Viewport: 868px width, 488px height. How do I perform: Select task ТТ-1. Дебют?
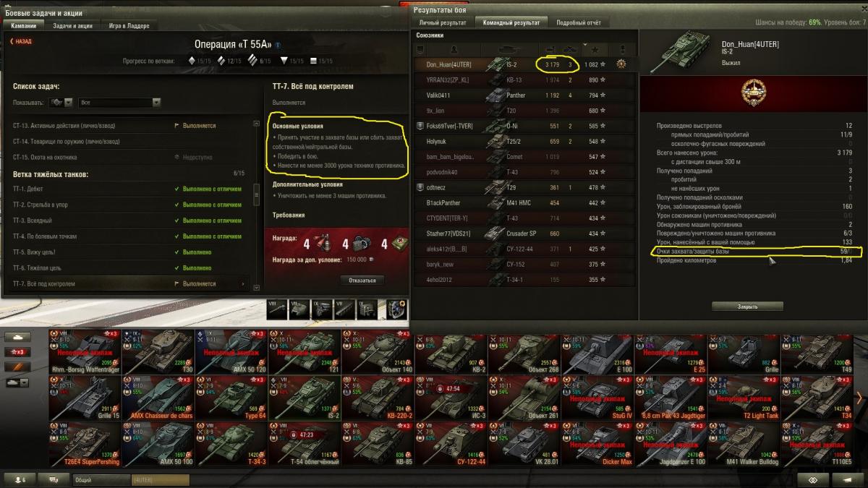tap(130, 189)
